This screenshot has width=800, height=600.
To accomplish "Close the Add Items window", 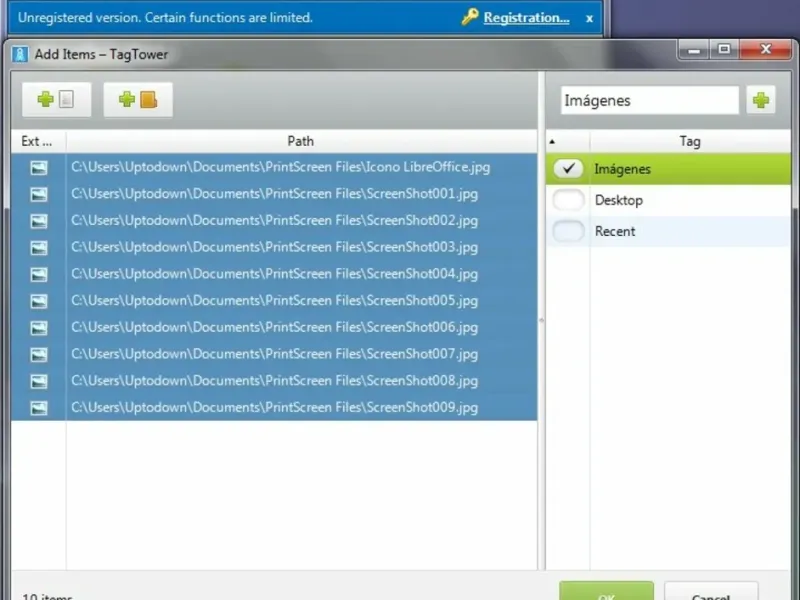I will [x=765, y=50].
